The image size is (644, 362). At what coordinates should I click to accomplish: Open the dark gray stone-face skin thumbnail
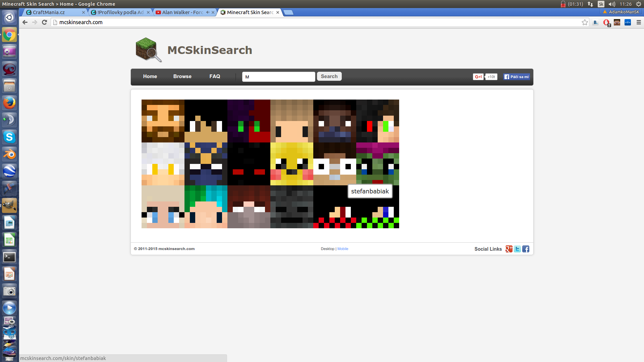coord(292,207)
